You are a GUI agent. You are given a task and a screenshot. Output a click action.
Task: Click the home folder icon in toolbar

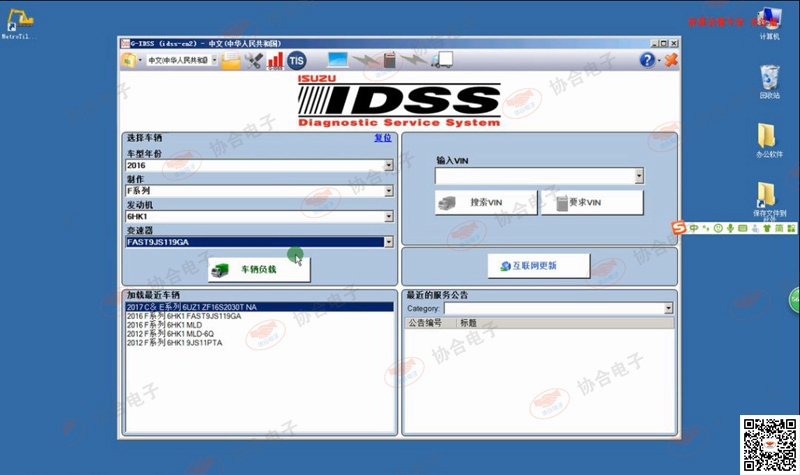pos(129,60)
